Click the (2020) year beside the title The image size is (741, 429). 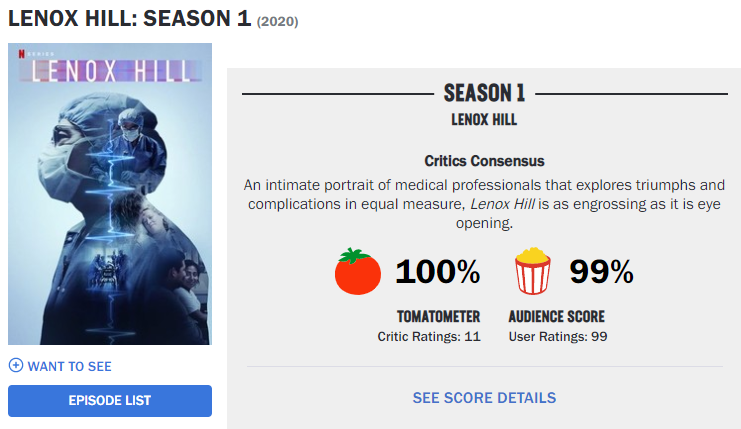pos(277,22)
